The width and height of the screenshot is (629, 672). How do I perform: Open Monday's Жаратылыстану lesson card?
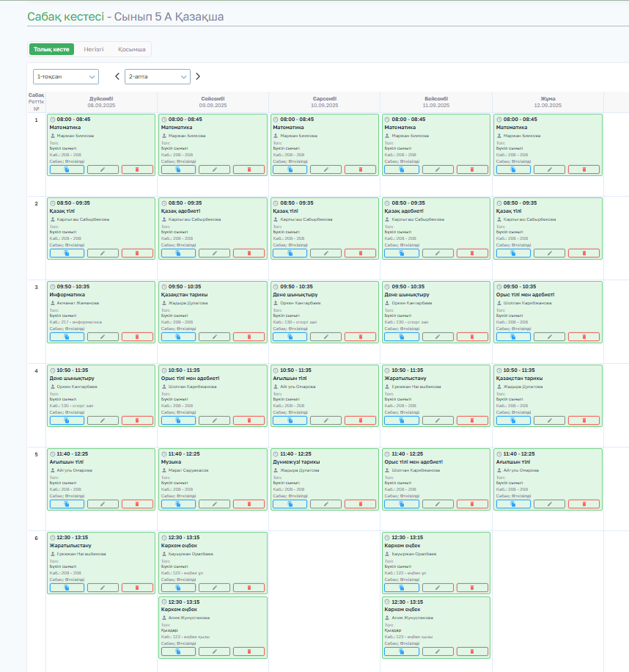(x=101, y=563)
